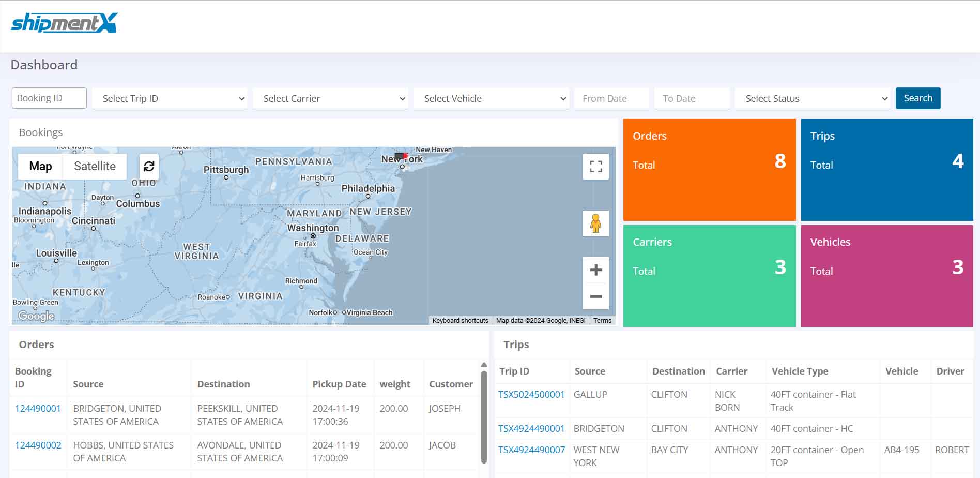Open the Carriers total tile

tap(709, 276)
